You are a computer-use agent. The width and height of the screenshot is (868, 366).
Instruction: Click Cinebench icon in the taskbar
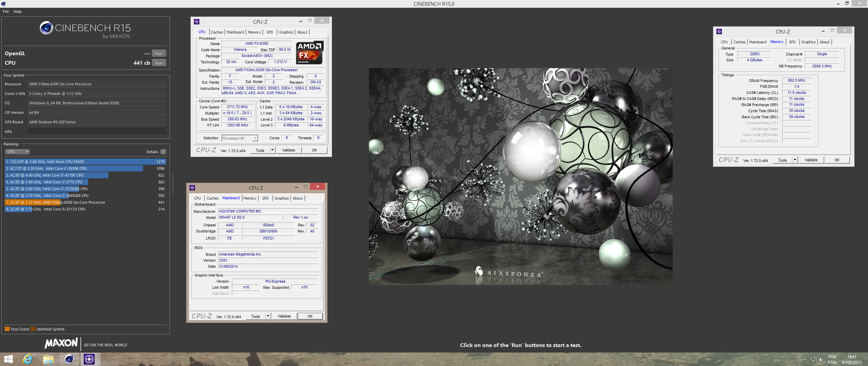pyautogui.click(x=69, y=359)
